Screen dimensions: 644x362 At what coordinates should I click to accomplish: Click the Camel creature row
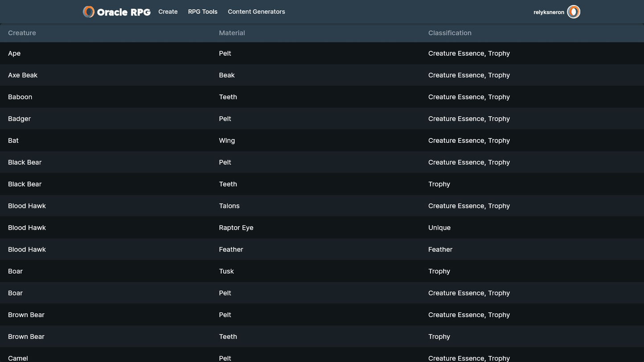(18, 358)
